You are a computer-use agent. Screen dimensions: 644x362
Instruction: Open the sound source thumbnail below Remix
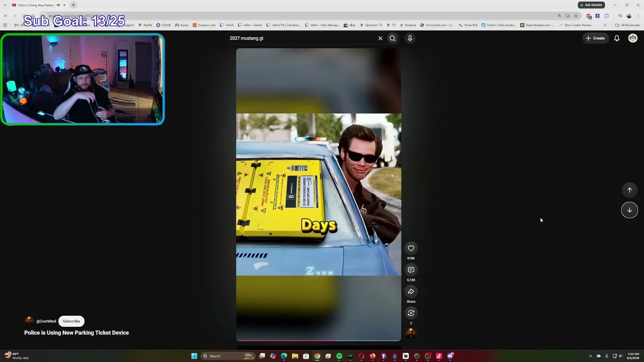click(411, 332)
